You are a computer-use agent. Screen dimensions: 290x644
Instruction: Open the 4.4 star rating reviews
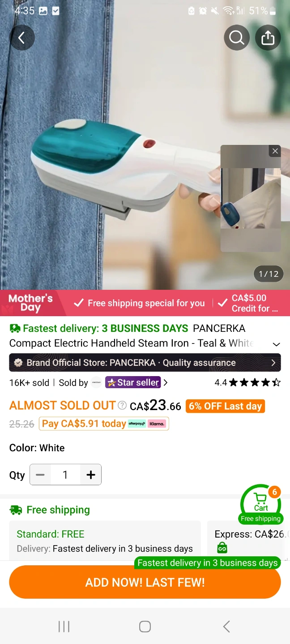[247, 382]
